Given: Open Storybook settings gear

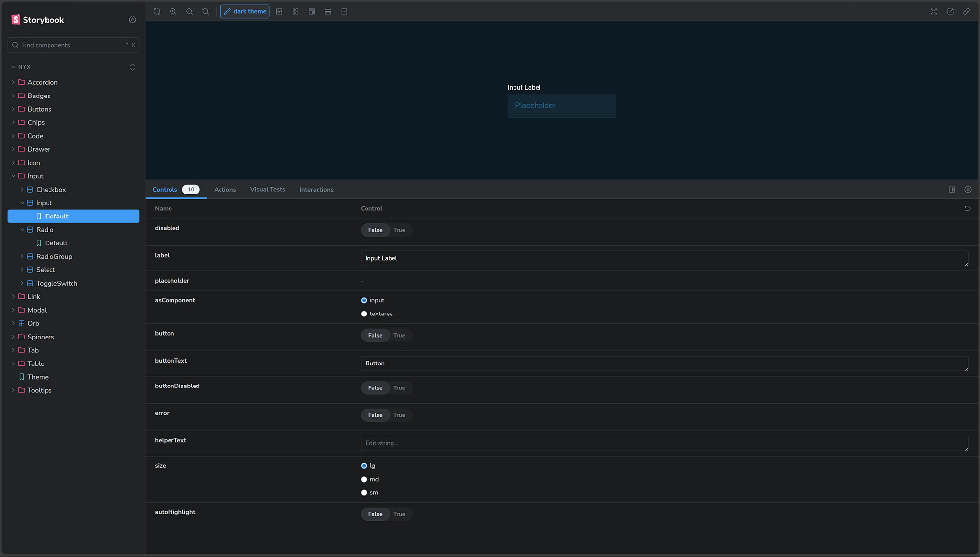Looking at the screenshot, I should (132, 20).
